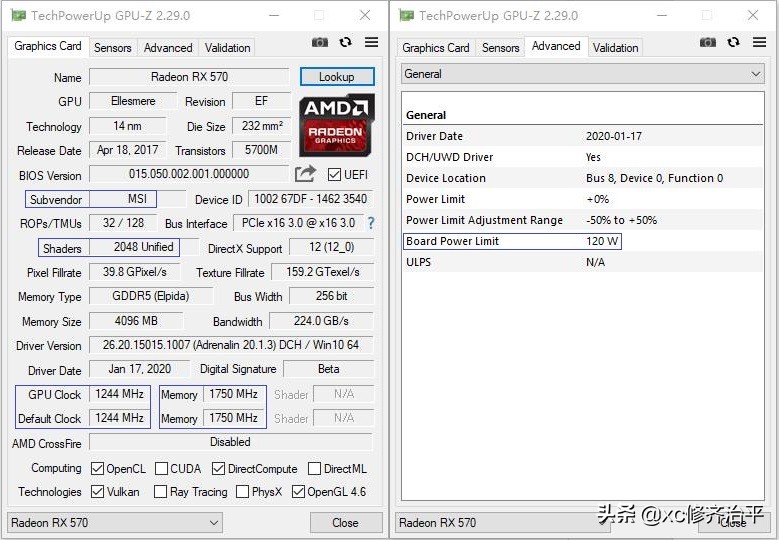Toggle the DirectML checkbox
779x540 pixels.
(x=314, y=468)
